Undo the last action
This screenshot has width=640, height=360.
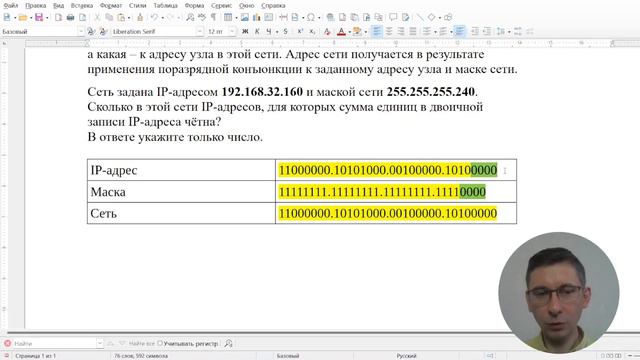click(x=154, y=17)
